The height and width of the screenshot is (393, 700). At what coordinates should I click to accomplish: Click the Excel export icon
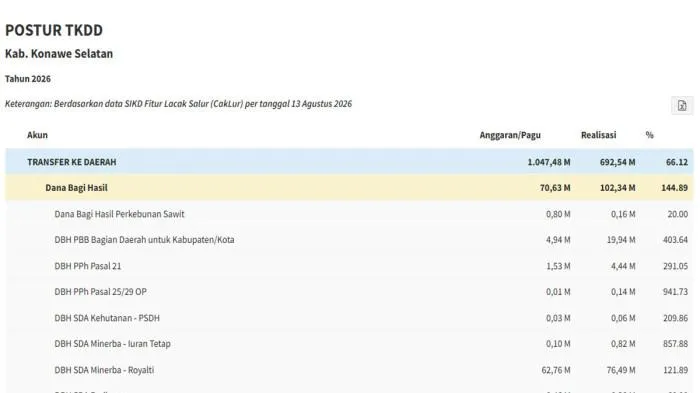coord(682,105)
